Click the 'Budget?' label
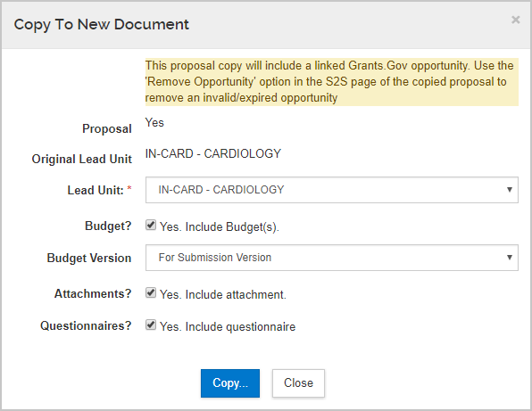This screenshot has height=411, width=532. (x=108, y=226)
